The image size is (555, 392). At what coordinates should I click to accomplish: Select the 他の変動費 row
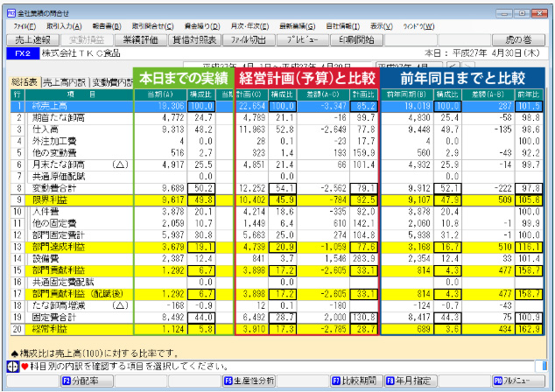[x=277, y=153]
